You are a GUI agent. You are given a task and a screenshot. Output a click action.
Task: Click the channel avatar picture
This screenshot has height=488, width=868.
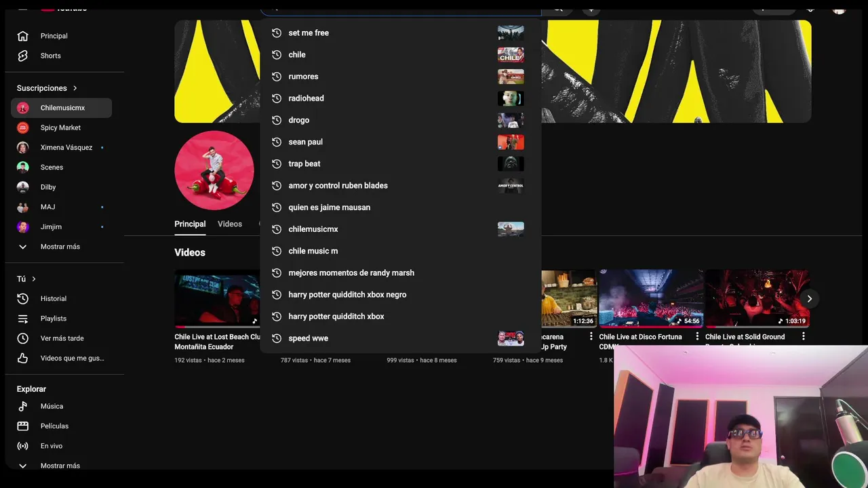pos(214,170)
